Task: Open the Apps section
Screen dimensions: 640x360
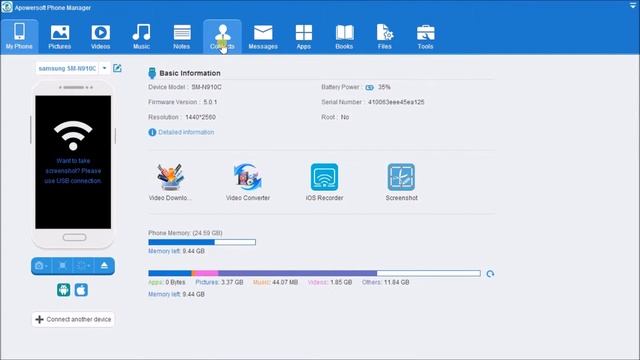Action: [x=304, y=36]
